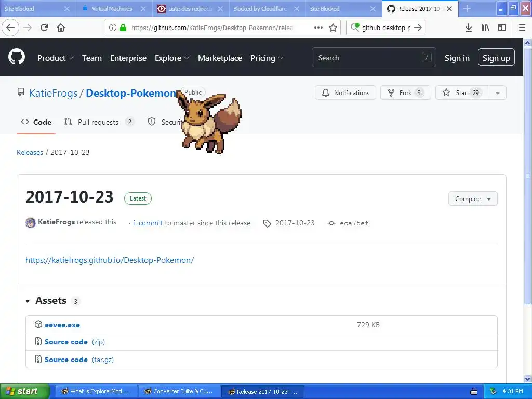Open the Firefox hamburger menu

(522, 28)
